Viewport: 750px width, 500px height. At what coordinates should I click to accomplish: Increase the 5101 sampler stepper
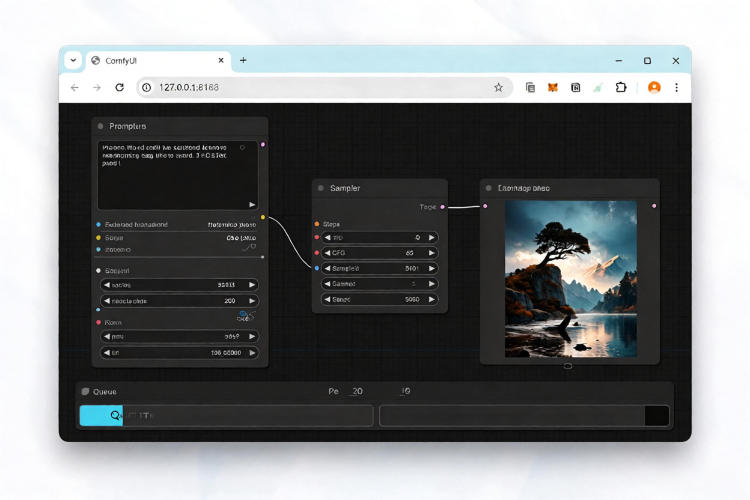point(431,268)
